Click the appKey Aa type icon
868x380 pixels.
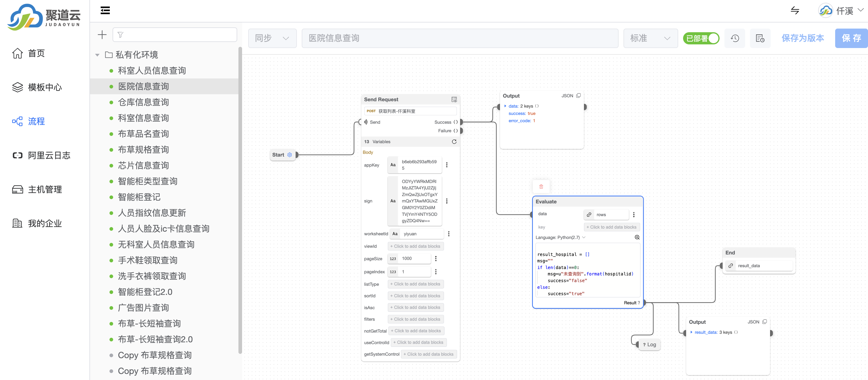tap(393, 165)
